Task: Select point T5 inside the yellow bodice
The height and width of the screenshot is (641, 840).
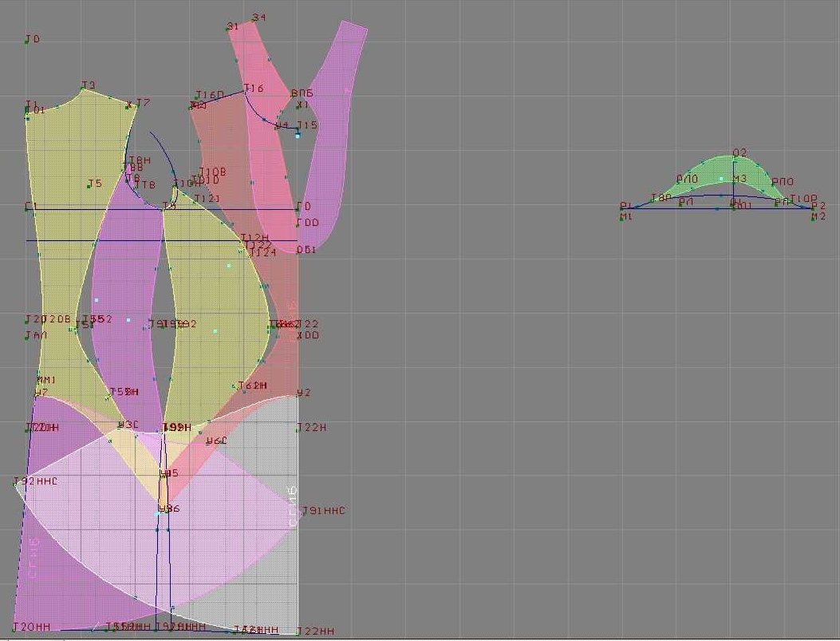Action: (x=89, y=186)
